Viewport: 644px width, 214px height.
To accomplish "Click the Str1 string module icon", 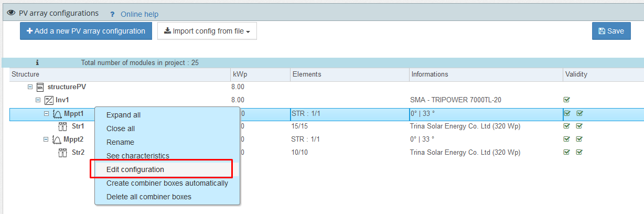I will click(x=62, y=126).
